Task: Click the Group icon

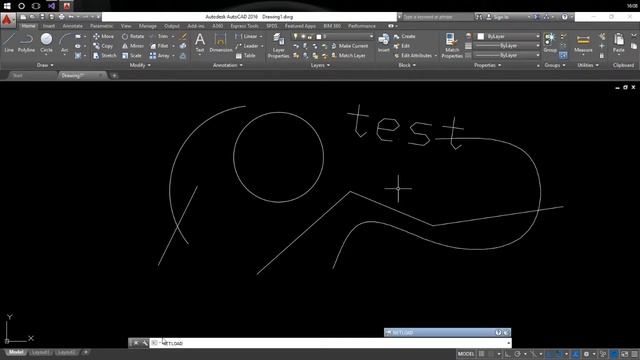Action: (550, 43)
